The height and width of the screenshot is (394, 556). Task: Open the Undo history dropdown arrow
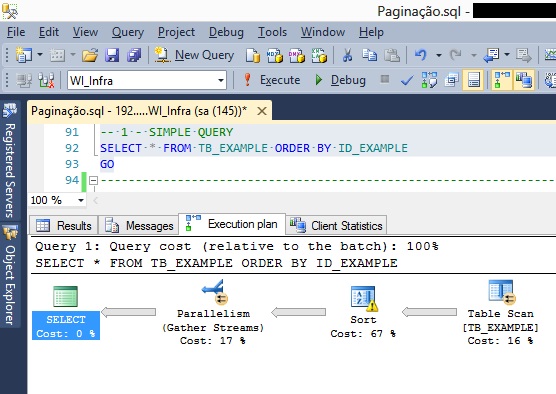439,55
